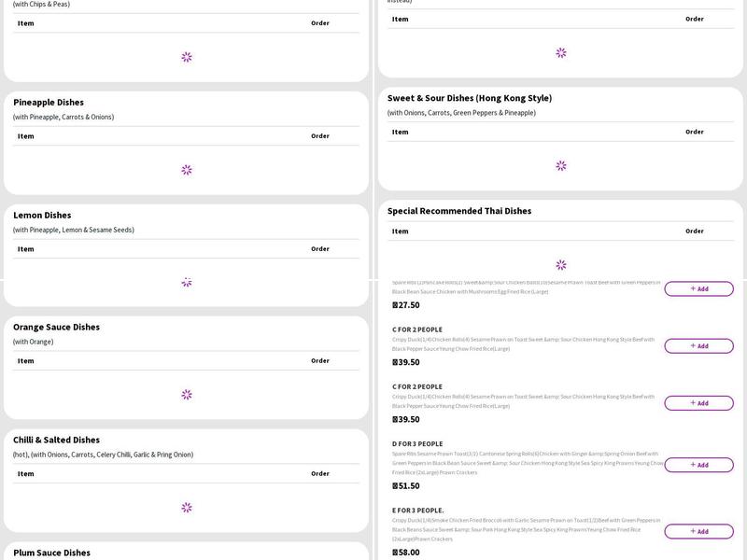Click the Lemon Dishes loading spinner

coord(187,282)
